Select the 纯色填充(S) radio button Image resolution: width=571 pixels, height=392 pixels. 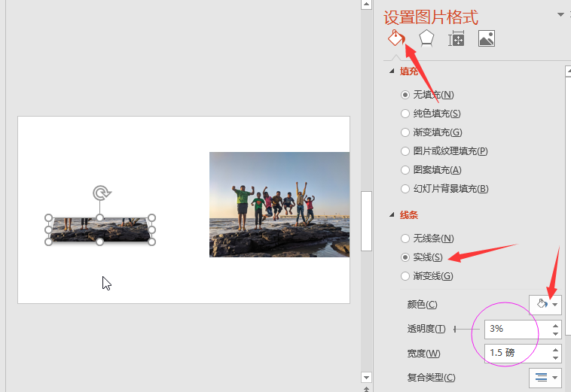405,114
